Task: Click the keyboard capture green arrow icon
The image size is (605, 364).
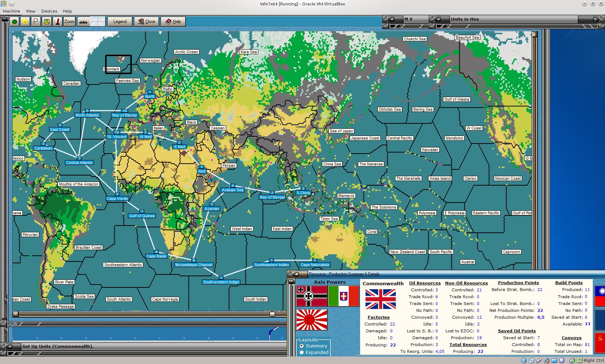Action: coord(580,360)
